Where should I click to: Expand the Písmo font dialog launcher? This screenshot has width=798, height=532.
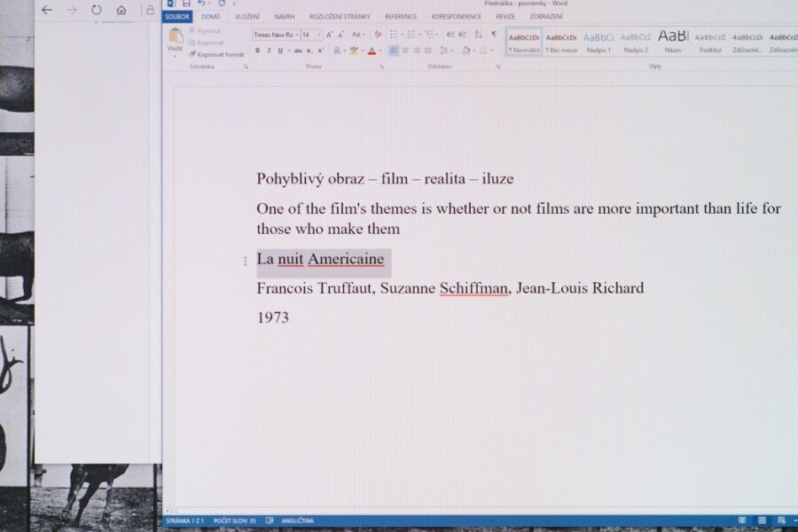pos(382,66)
